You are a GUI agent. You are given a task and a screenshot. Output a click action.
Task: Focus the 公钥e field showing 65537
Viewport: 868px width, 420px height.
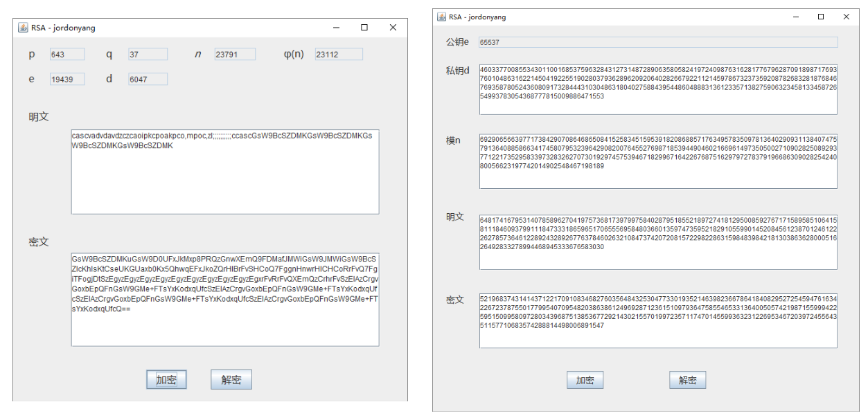pos(658,42)
